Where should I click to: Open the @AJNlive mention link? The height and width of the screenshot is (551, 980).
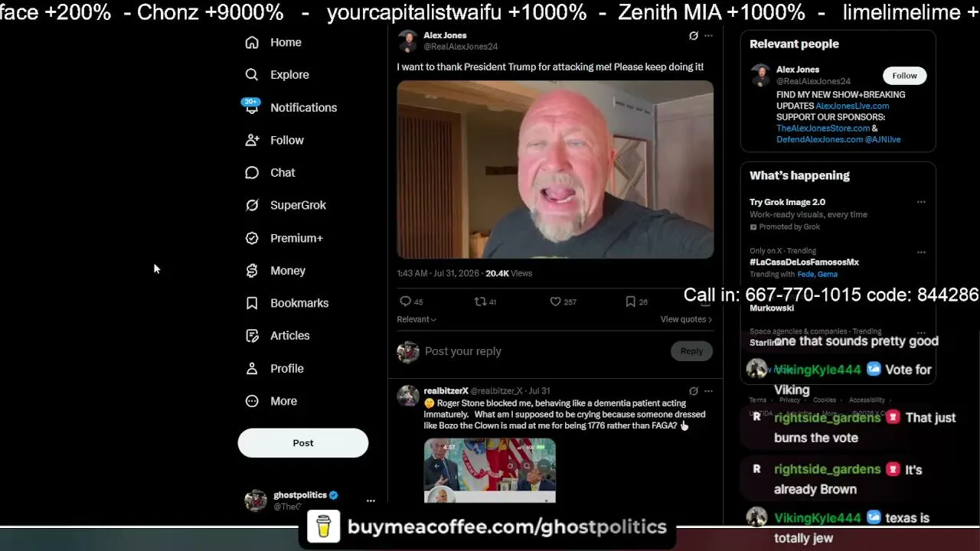pyautogui.click(x=883, y=139)
